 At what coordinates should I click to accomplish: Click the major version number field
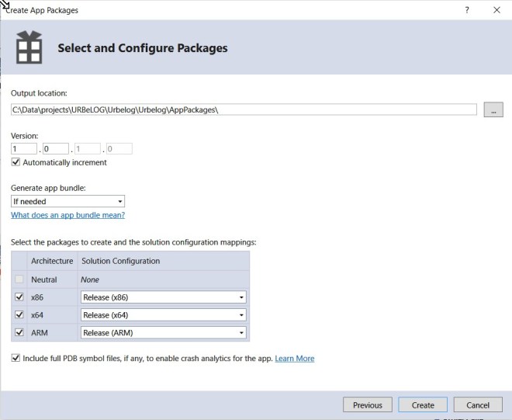[x=24, y=148]
